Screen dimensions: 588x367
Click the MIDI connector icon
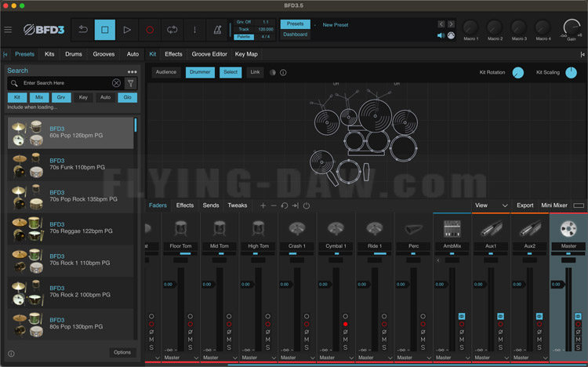(451, 35)
